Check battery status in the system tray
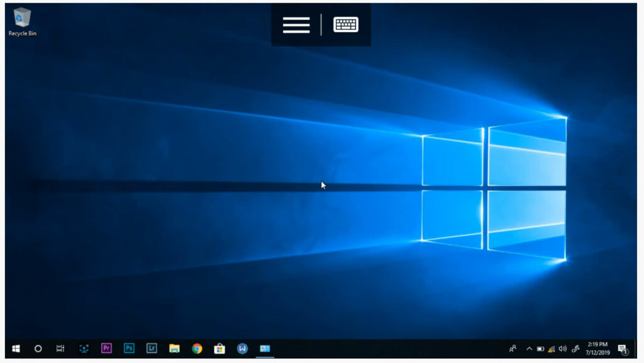The height and width of the screenshot is (363, 644). 541,348
